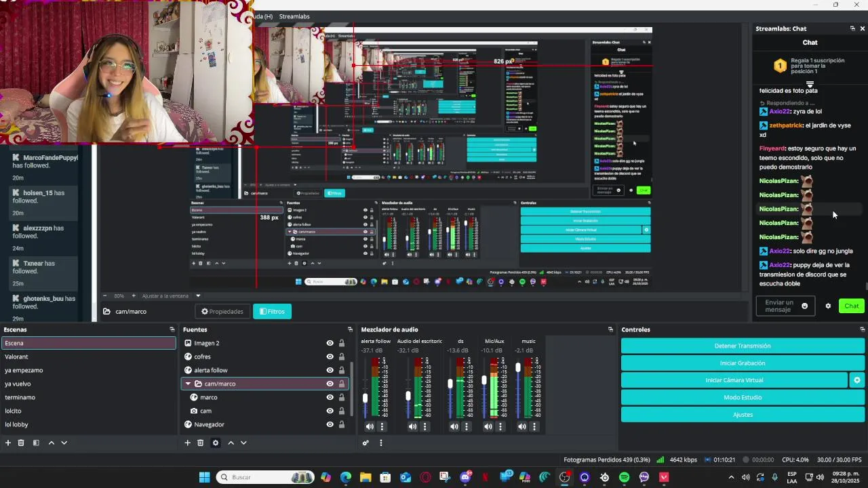This screenshot has height=488, width=868.
Task: Select the Navegador source row
Action: (x=266, y=424)
